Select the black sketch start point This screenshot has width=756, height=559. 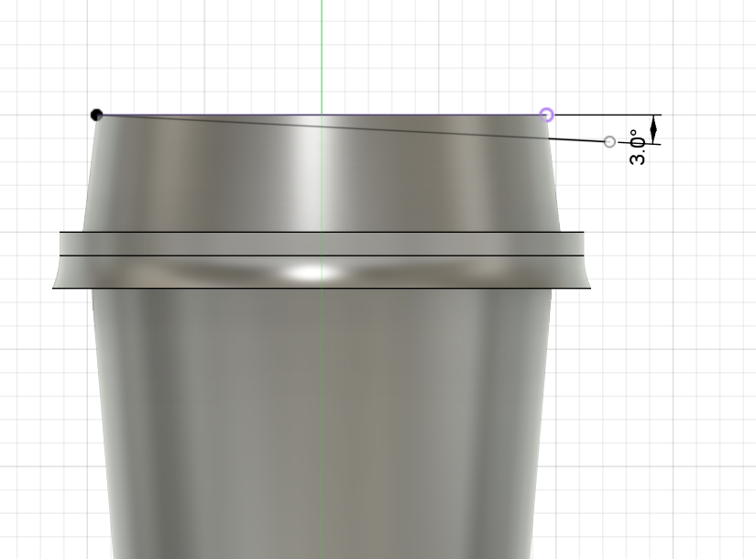[x=96, y=115]
